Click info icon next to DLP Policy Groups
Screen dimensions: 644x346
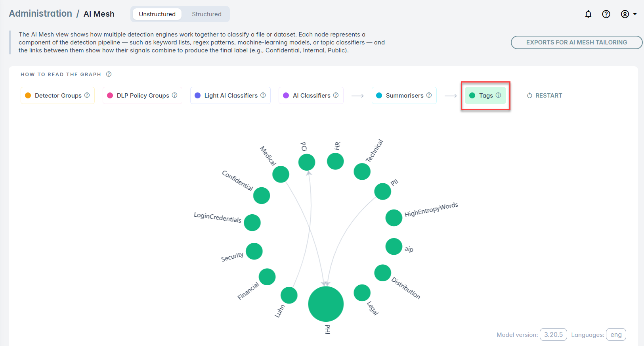tap(174, 95)
